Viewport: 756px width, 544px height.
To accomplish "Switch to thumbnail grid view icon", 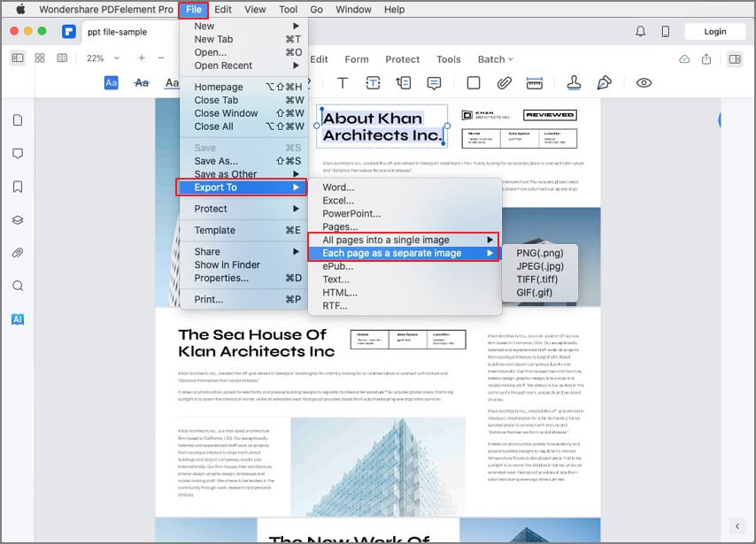I will [40, 57].
